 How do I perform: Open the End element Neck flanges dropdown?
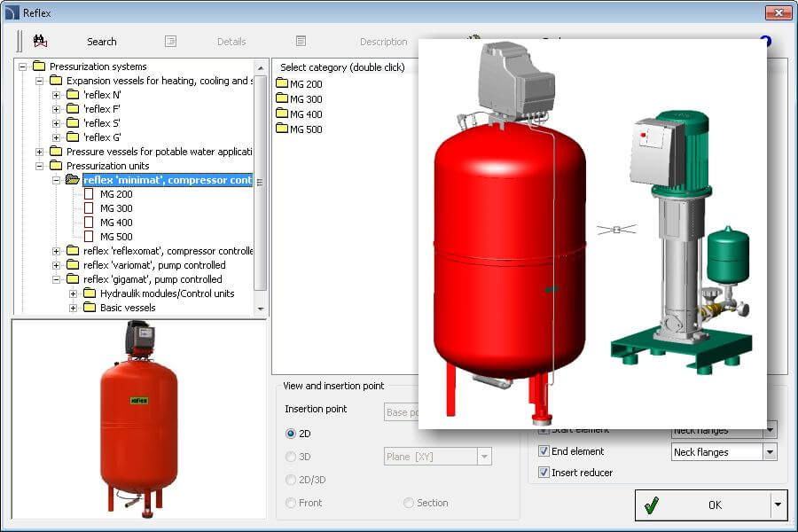[770, 452]
